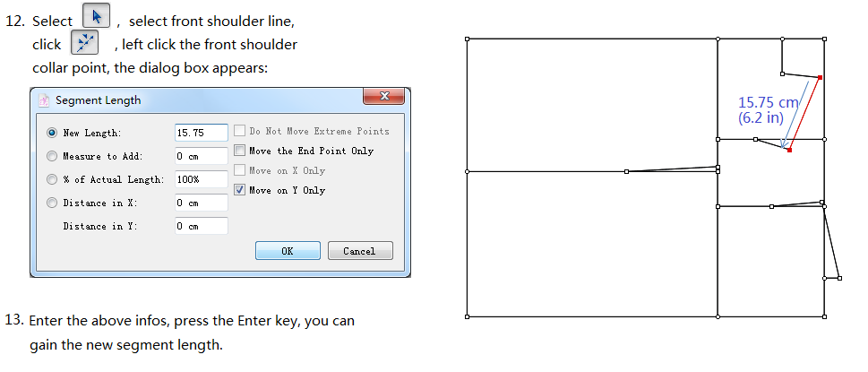Check Do Not Move Extreme Points

click(x=239, y=131)
